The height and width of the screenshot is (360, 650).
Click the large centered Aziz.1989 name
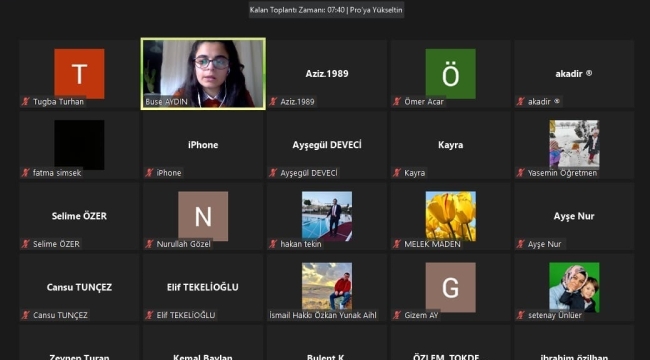(x=327, y=73)
